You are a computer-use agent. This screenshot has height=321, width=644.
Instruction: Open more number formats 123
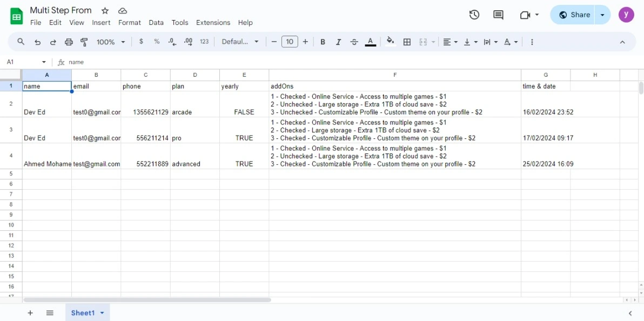[x=204, y=42]
